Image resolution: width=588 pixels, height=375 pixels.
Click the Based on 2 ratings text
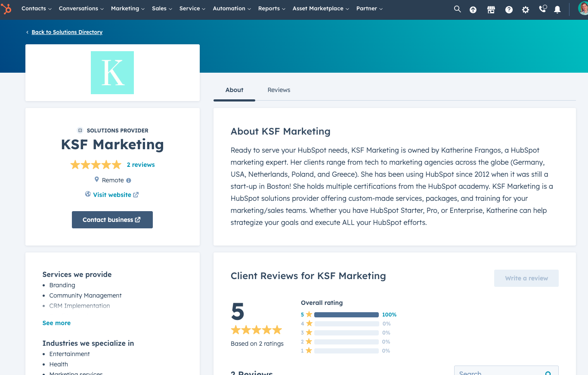[257, 344]
